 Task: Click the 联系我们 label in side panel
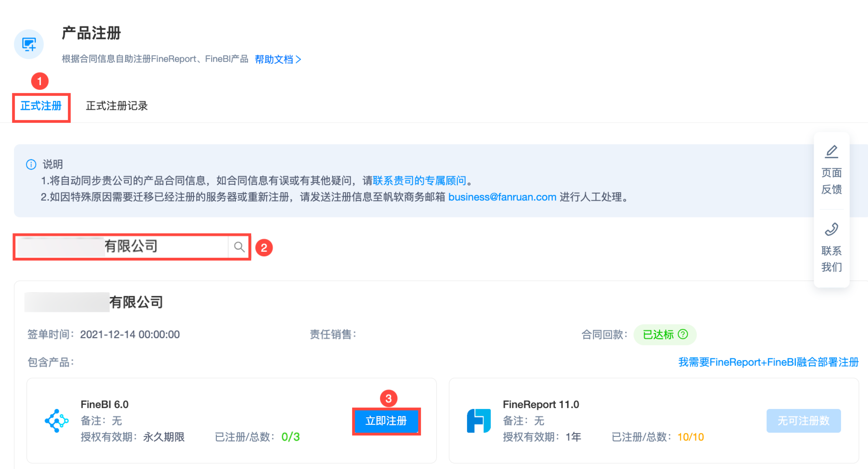(831, 259)
